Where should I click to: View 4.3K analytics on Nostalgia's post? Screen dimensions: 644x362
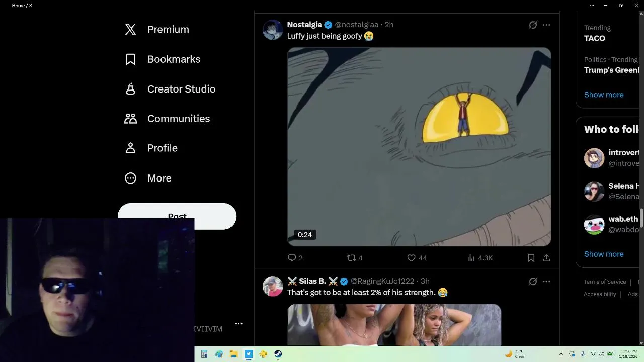[479, 258]
